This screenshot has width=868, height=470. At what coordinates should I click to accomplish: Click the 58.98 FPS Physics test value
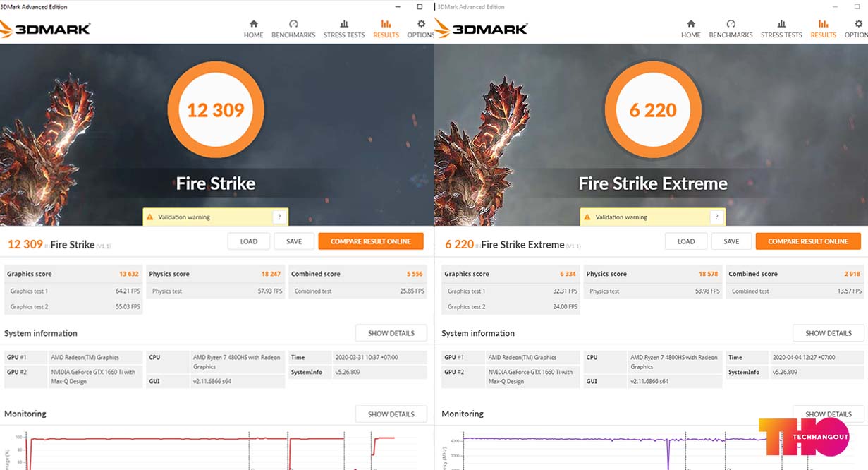(707, 291)
